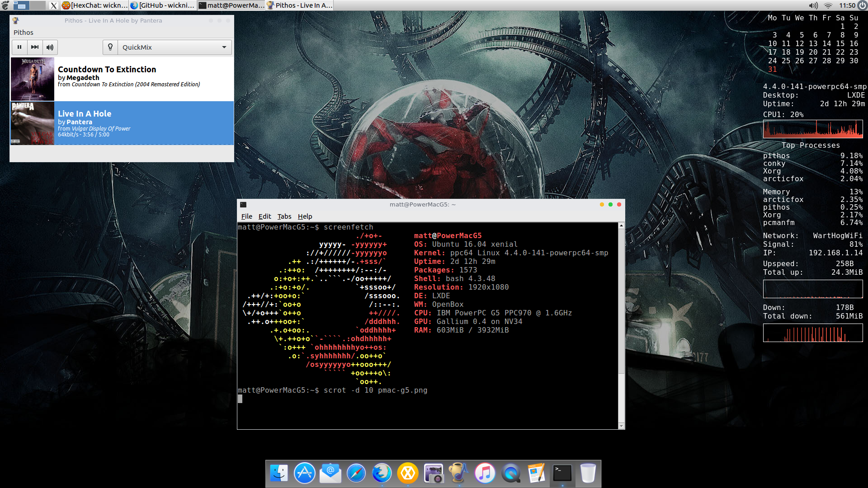Switch to first workspace in pager
Image resolution: width=868 pixels, height=488 pixels.
[21, 5]
